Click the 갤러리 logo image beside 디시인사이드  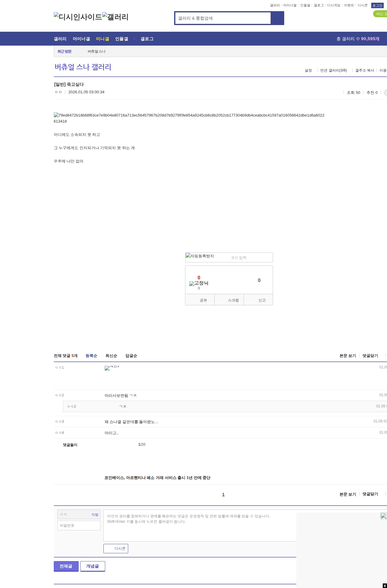point(115,17)
